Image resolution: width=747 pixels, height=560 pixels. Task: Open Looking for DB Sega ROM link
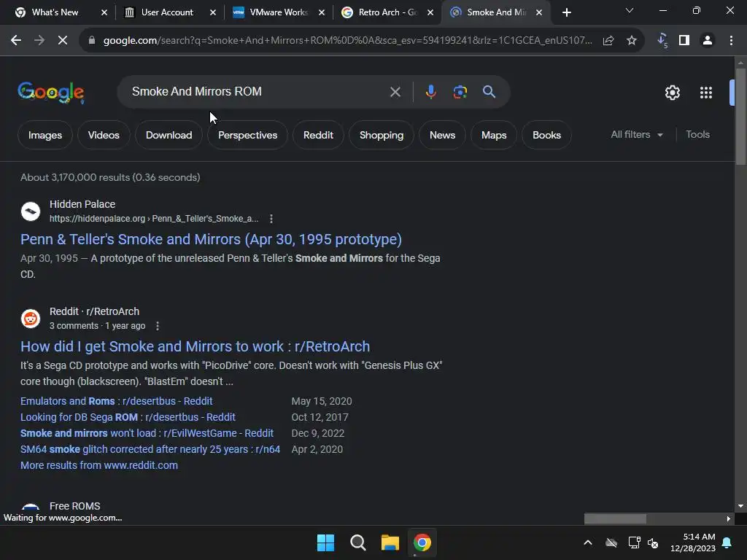click(128, 417)
